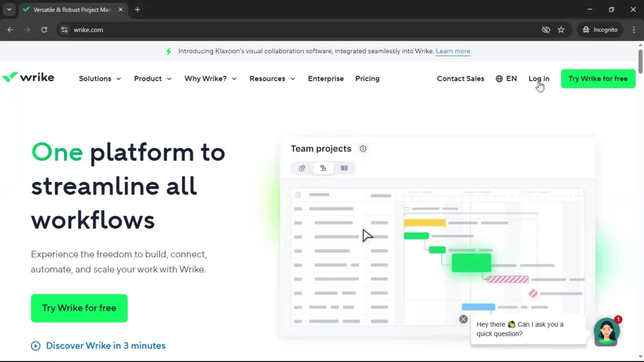
Task: Click the play circle icon beside Discover Wrike
Action: click(36, 346)
